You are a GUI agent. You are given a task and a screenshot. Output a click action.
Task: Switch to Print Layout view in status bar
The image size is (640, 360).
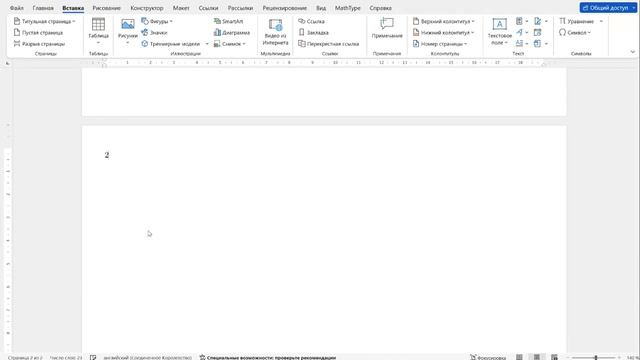(537, 357)
